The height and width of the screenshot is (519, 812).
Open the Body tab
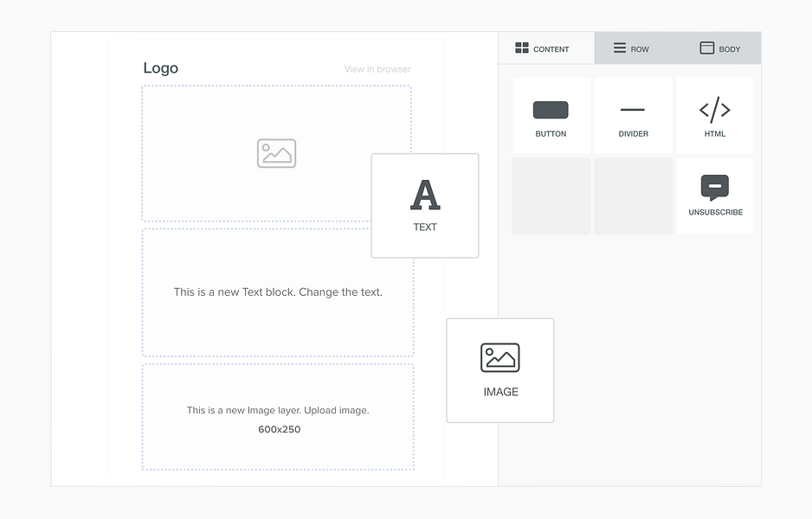720,48
